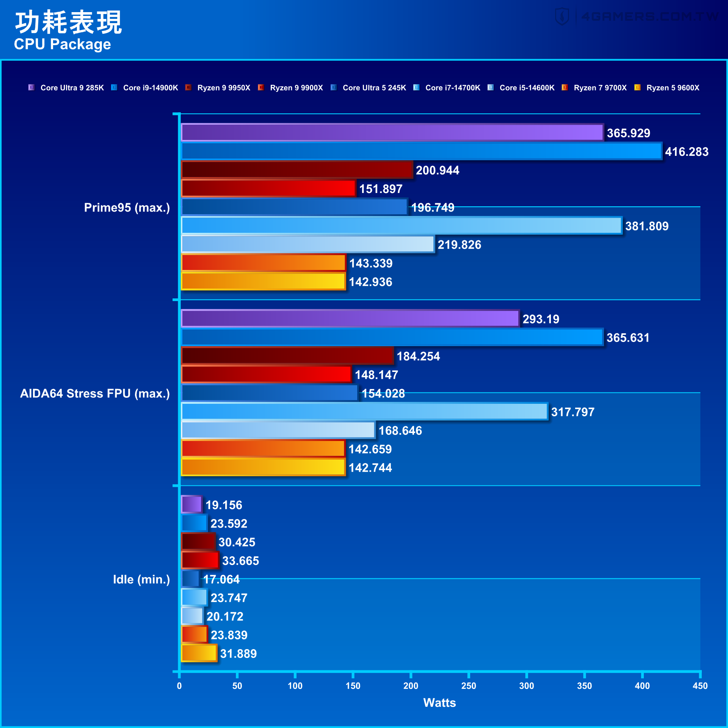Click the 'Prime95 (max.)' category label
This screenshot has width=728, height=728.
click(x=127, y=208)
